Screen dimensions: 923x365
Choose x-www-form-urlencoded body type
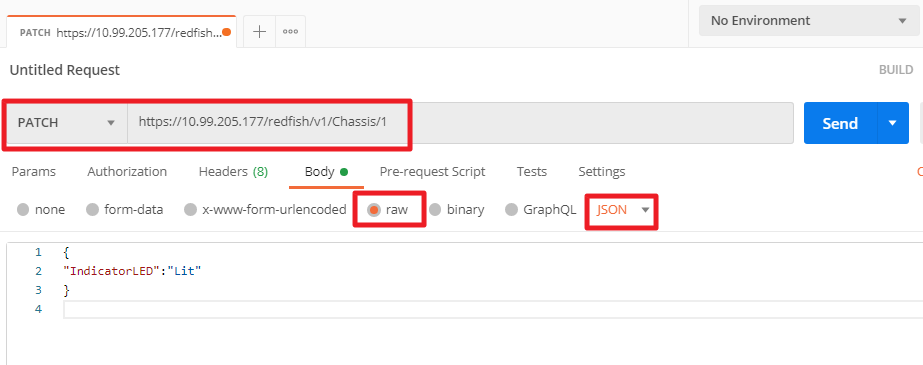[x=265, y=210]
